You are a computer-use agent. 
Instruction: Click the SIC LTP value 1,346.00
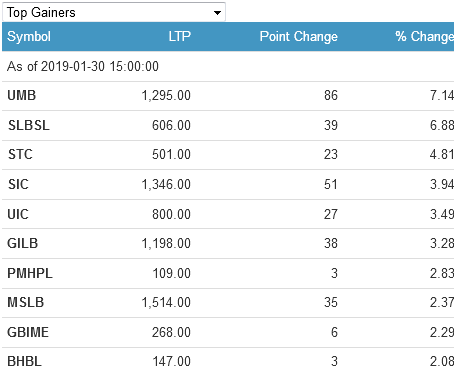(x=166, y=184)
